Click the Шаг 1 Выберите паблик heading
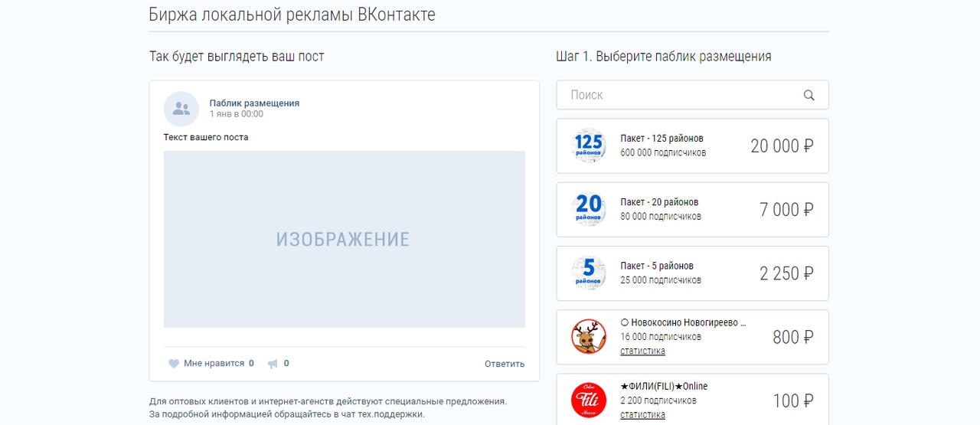The image size is (980, 425). tap(664, 57)
